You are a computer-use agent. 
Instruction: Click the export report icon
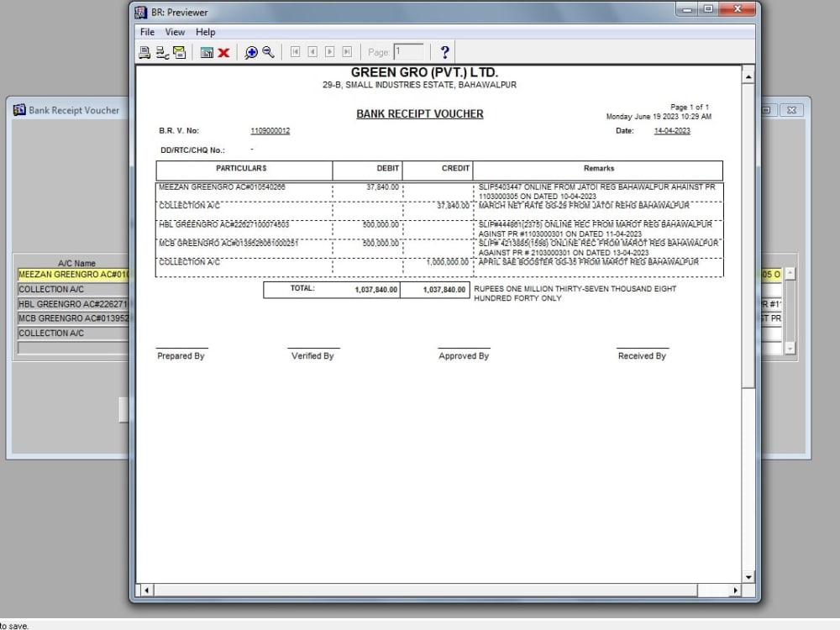click(179, 52)
